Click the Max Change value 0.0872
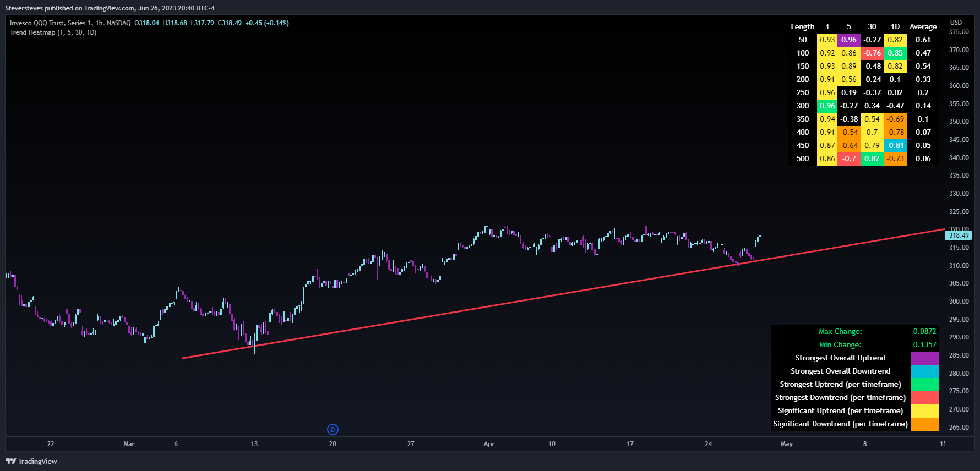 tap(924, 331)
